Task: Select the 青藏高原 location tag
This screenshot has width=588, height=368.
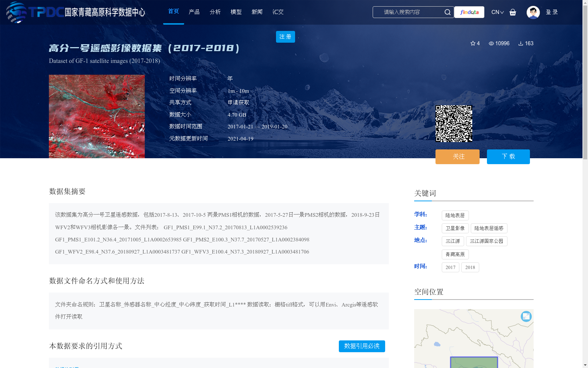Action: [x=455, y=254]
